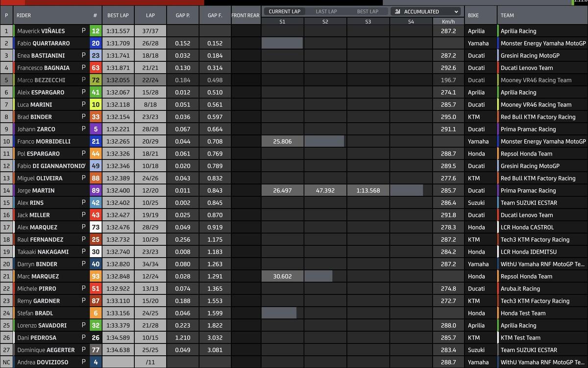This screenshot has width=588, height=368.
Task: Switch to the LAST LAP tab
Action: tap(326, 12)
